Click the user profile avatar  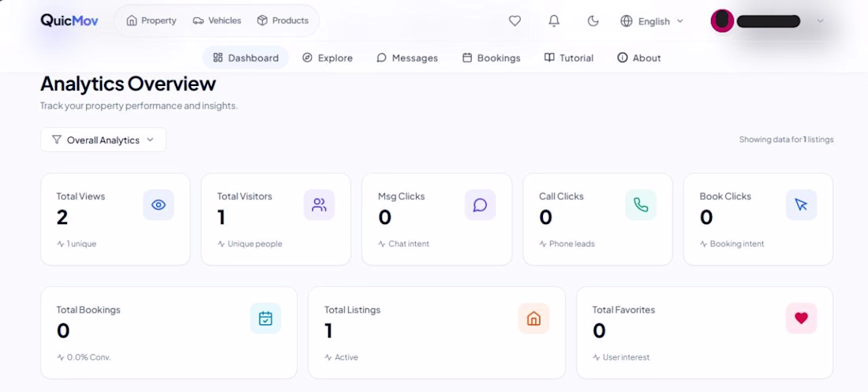[x=722, y=21]
